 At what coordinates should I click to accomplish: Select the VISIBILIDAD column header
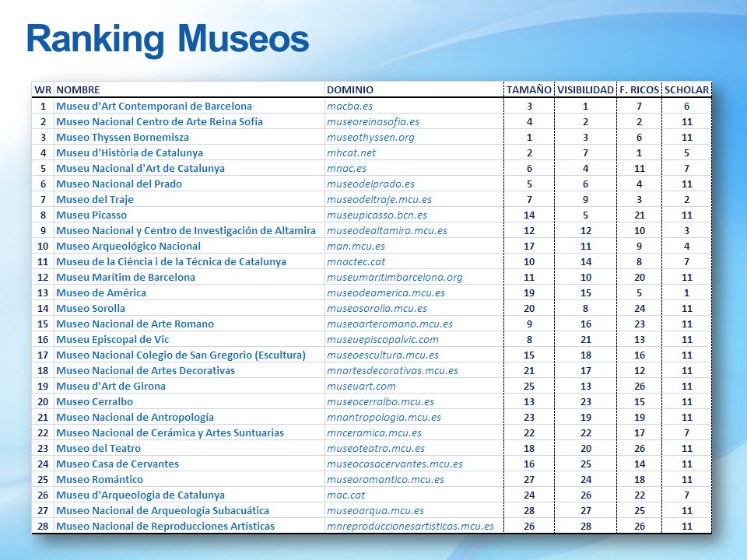pos(585,90)
